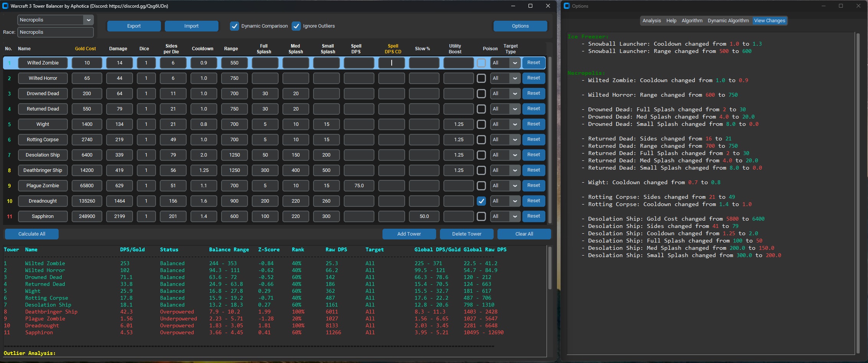Click the Delete Tower button
The image size is (868, 363).
click(x=466, y=234)
